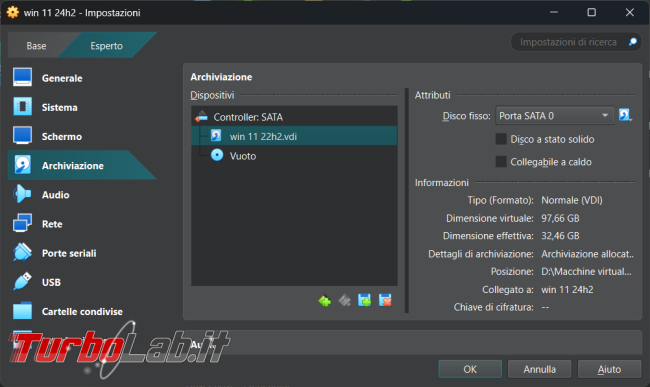Click the remove attachment icon
This screenshot has width=650, height=387.
pyautogui.click(x=385, y=300)
